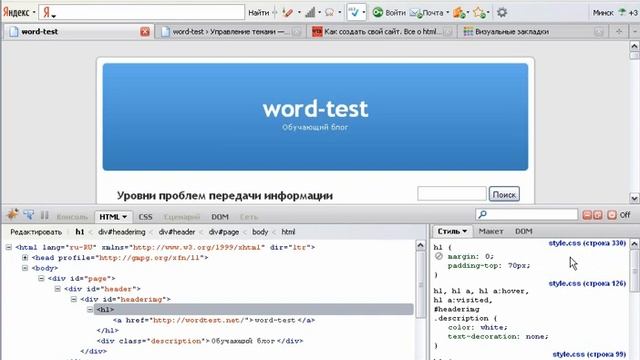The image size is (640, 360).
Task: Focus the Yandex search input field
Action: coord(142,13)
